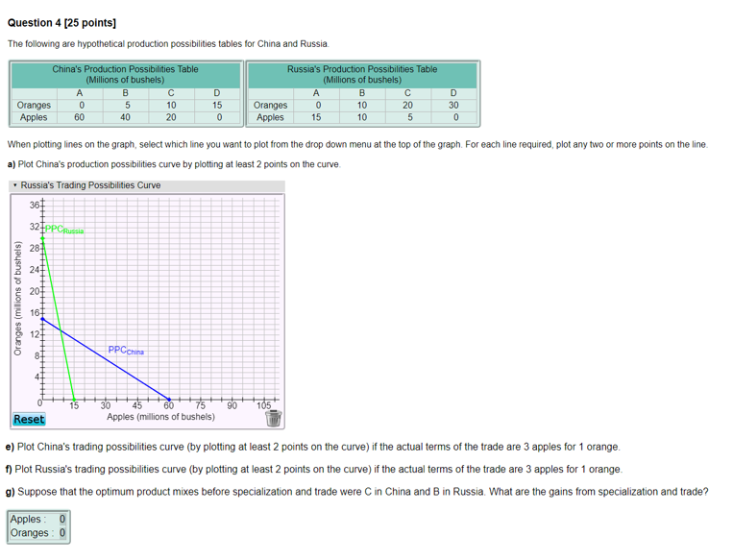Click the 20 oranges cell in Russia's table
This screenshot has height=560, width=733.
point(407,105)
